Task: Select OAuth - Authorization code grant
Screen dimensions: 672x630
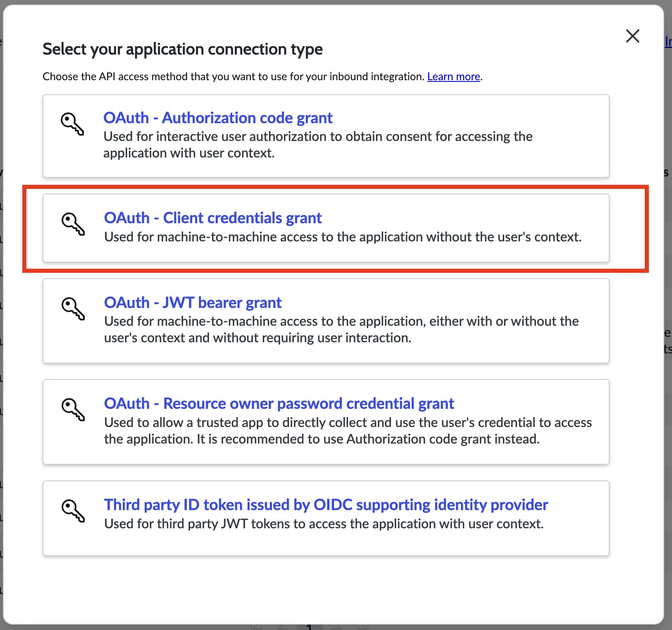Action: pyautogui.click(x=218, y=118)
